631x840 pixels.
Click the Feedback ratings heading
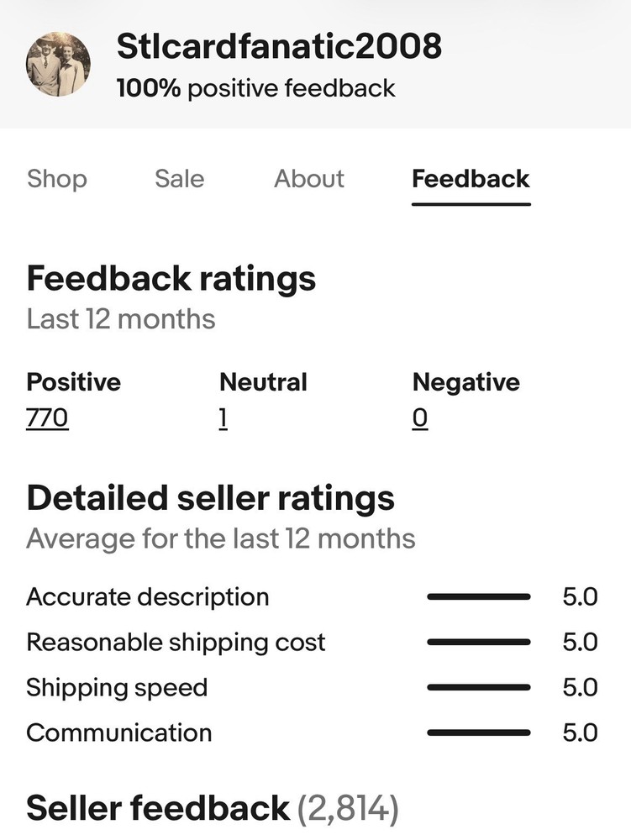point(171,278)
